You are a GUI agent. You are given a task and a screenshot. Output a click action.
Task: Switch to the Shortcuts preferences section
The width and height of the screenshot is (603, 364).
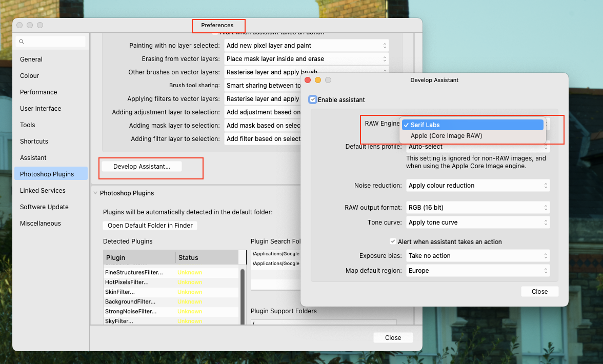point(34,141)
